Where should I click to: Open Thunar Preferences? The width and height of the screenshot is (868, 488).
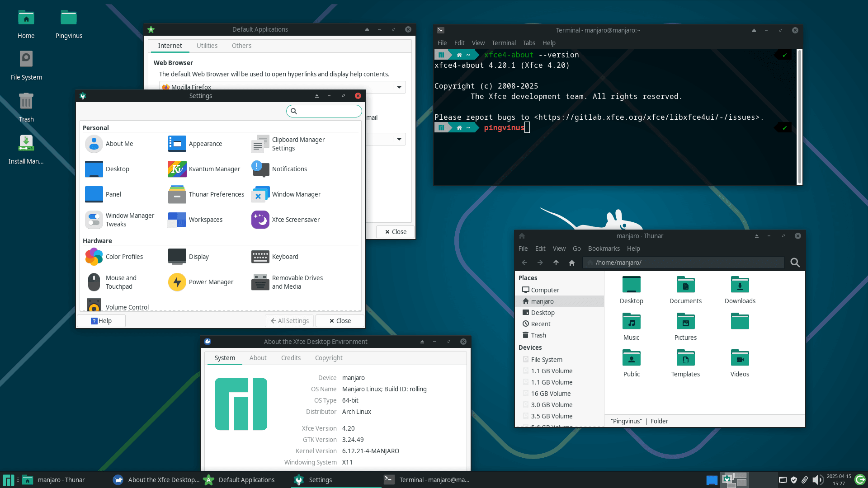[x=177, y=194]
